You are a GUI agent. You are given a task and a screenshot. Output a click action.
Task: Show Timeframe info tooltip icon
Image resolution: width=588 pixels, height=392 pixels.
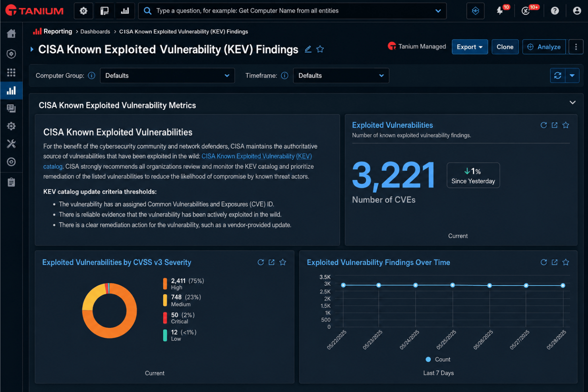coord(284,75)
